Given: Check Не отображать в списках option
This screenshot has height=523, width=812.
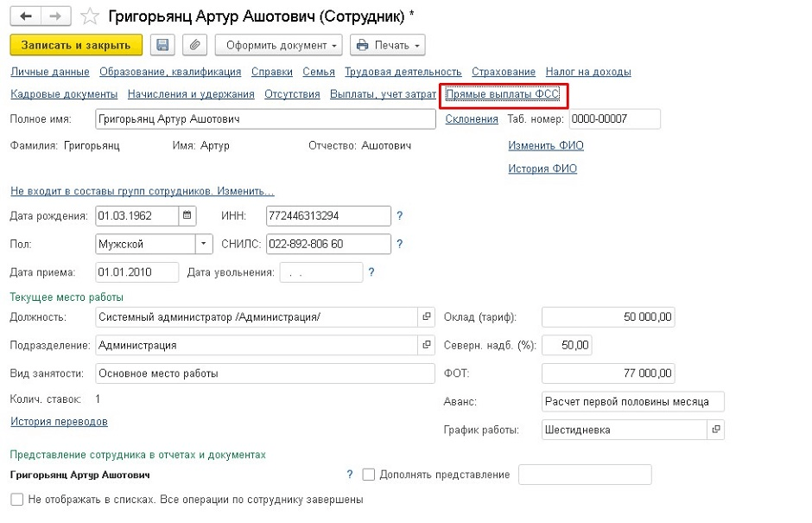Looking at the screenshot, I should [16, 500].
